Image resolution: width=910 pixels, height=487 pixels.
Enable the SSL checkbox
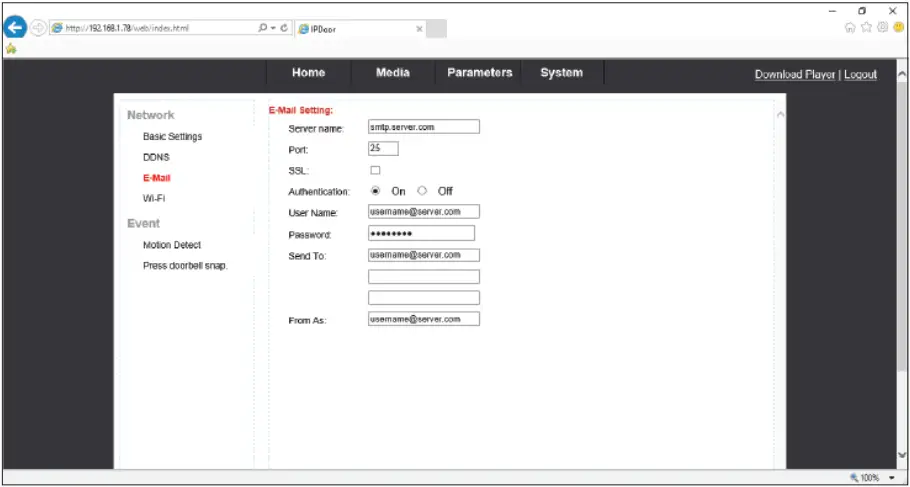(x=375, y=170)
